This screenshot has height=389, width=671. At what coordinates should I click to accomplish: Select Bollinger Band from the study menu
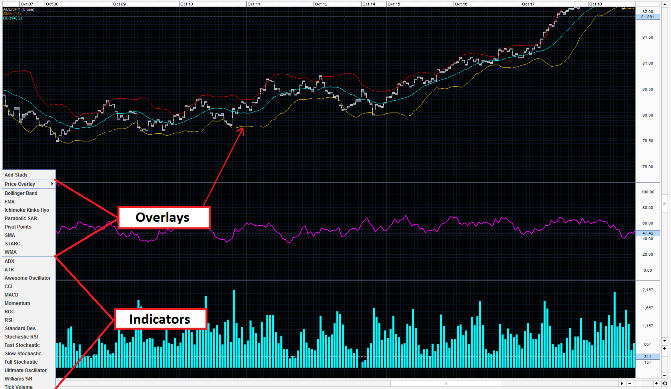click(x=21, y=193)
